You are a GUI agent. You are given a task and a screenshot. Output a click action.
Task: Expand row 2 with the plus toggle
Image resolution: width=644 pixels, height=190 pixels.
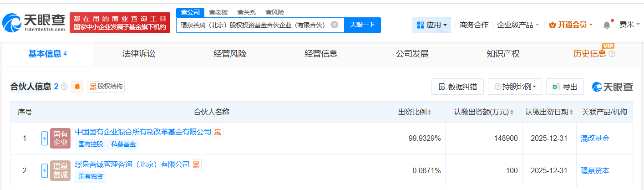[45, 170]
